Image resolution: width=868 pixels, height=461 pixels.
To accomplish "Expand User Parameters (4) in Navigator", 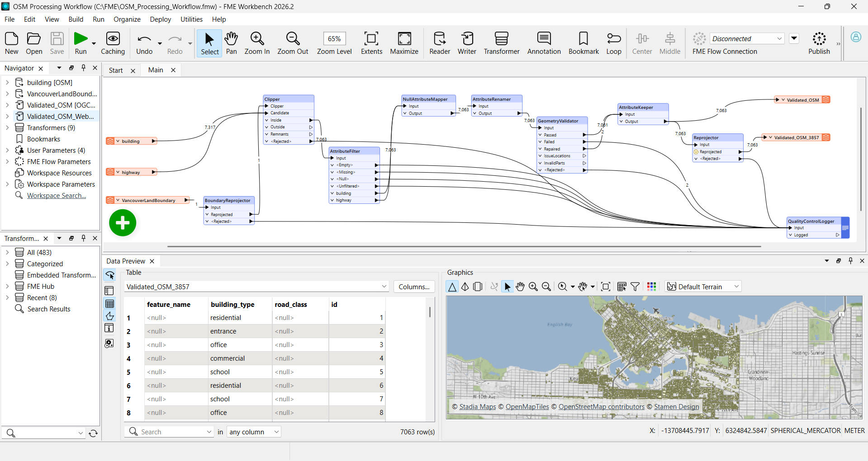I will [7, 150].
